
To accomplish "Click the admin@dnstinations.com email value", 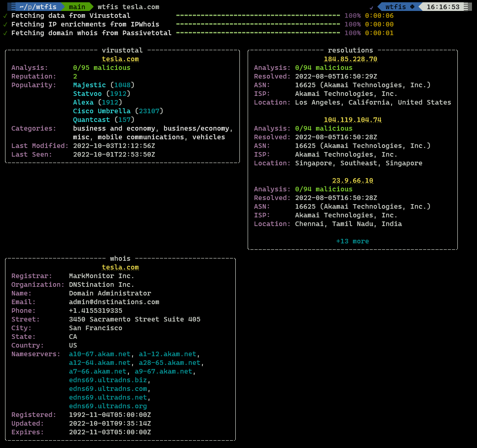I will tap(114, 302).
